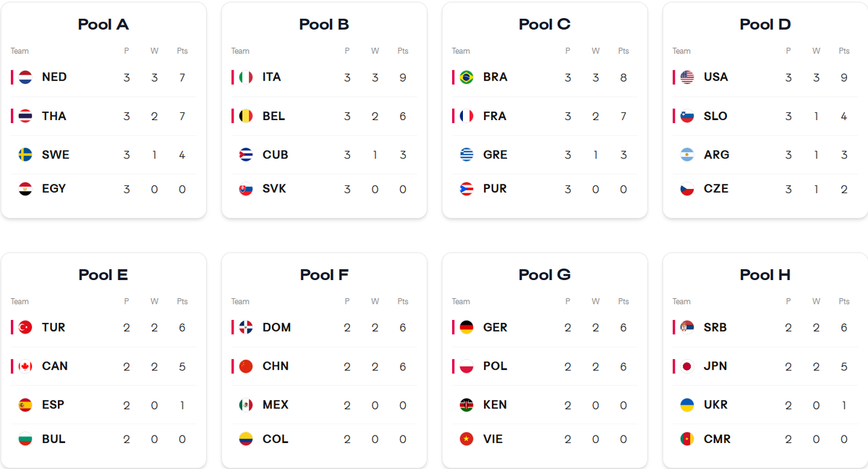868x469 pixels.
Task: Select the CHN team name
Action: (x=276, y=366)
